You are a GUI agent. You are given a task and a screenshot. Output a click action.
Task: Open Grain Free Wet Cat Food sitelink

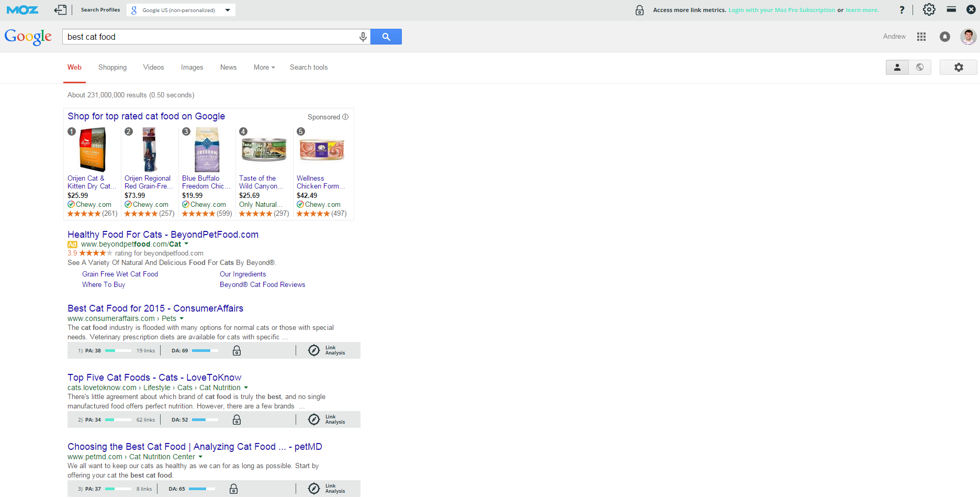tap(120, 274)
